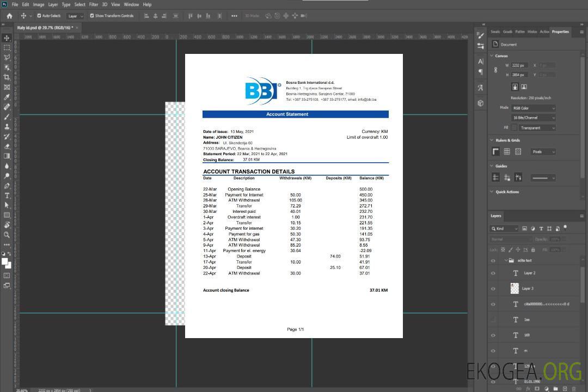Select the Rectangle shape tool
Screen dimensions: 588x392
tap(7, 215)
